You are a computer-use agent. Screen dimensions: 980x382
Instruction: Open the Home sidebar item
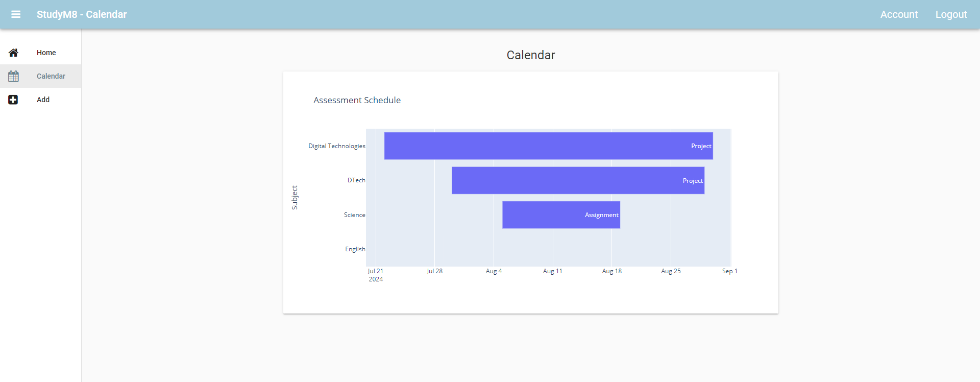coord(41,53)
